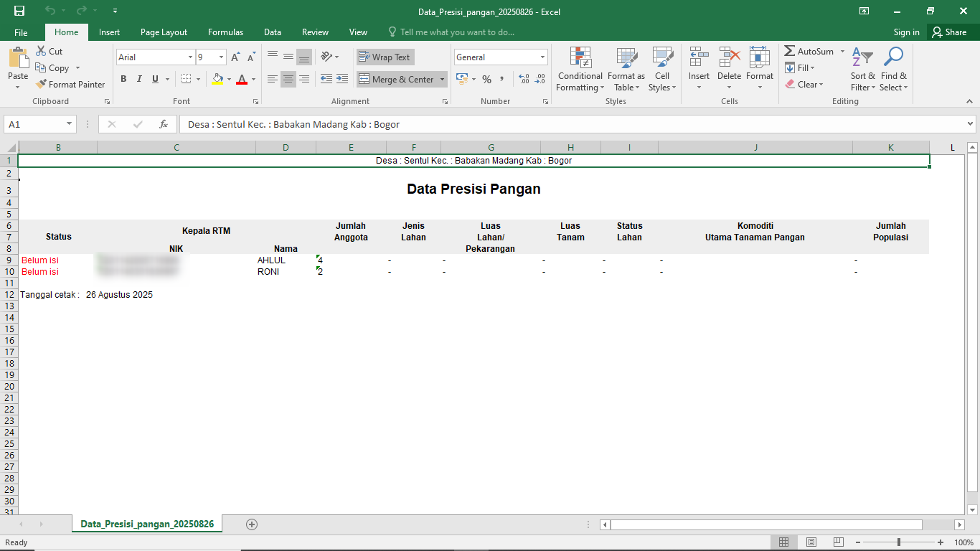Decrease the indent
Viewport: 980px width, 551px height.
326,79
